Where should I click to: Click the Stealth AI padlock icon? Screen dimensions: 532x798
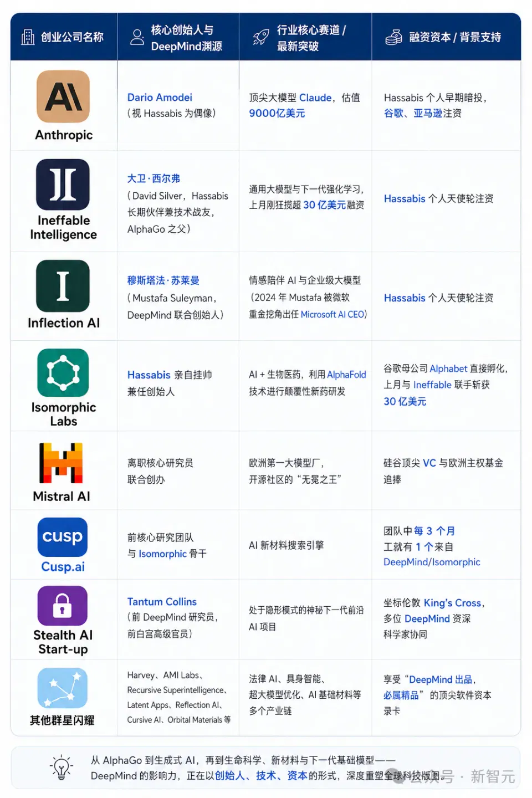click(x=63, y=606)
